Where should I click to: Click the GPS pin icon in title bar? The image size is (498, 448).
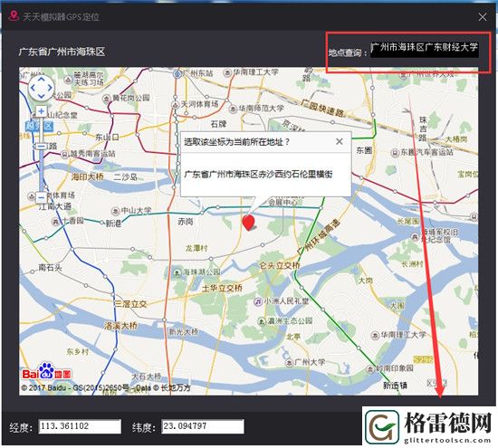14,15
